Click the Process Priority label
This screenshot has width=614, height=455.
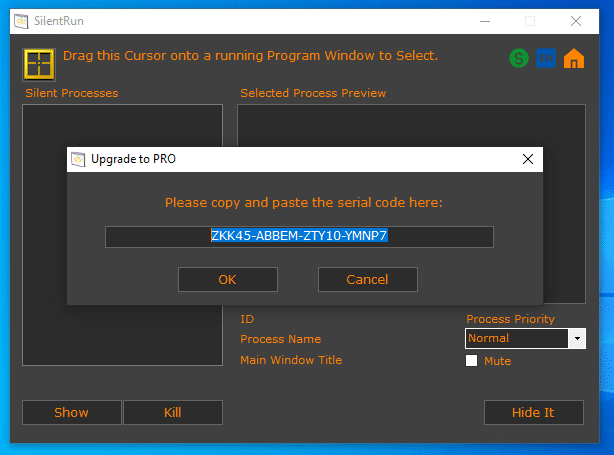click(x=510, y=319)
